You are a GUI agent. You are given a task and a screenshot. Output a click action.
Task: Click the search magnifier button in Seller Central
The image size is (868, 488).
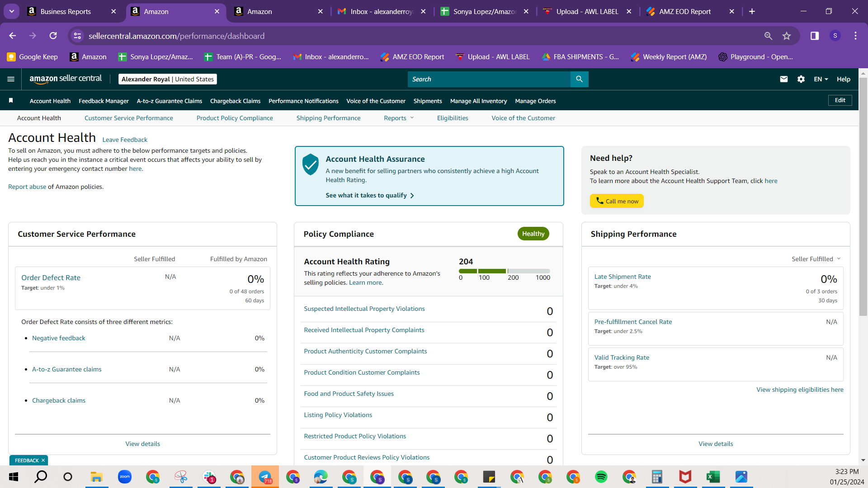pos(579,79)
